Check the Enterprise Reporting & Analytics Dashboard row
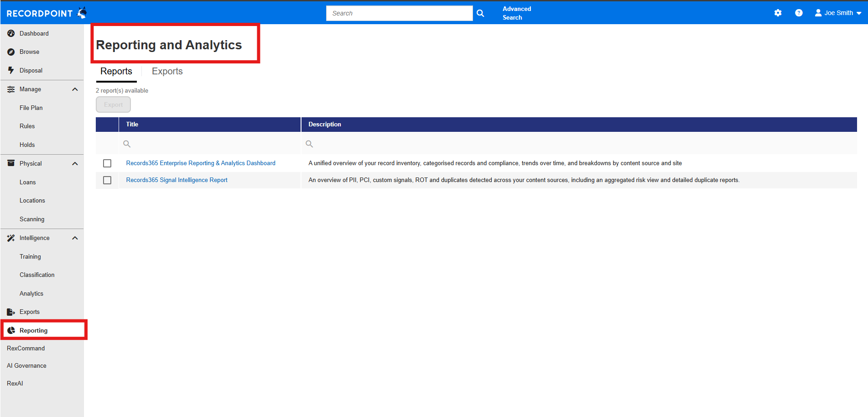Image resolution: width=868 pixels, height=417 pixels. (107, 163)
